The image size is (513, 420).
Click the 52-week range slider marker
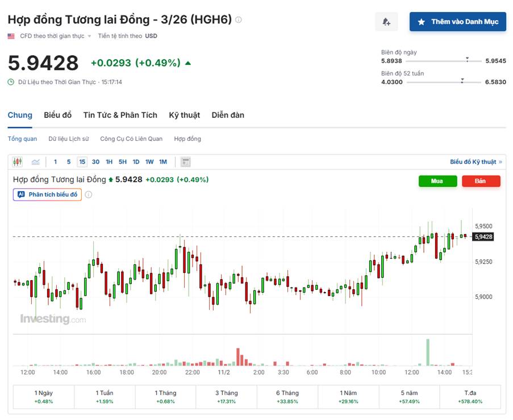pyautogui.click(x=462, y=81)
